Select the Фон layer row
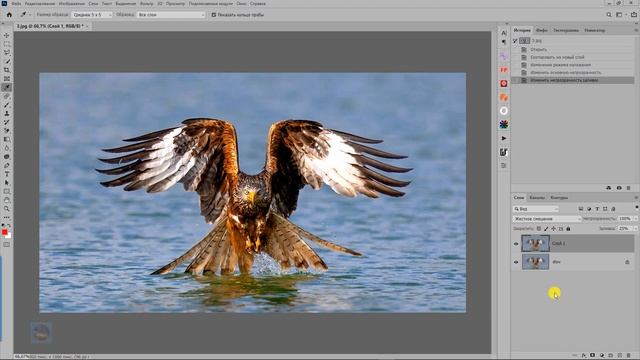 tap(573, 262)
